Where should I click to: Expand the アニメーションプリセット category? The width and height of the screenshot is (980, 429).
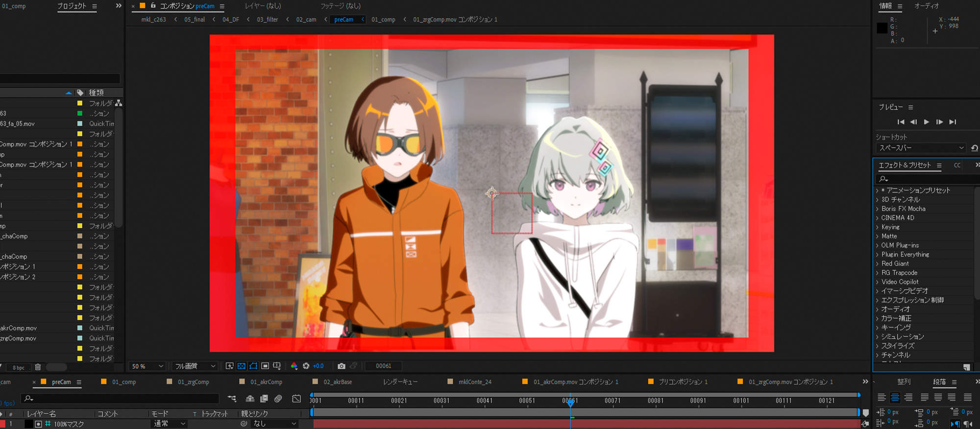coord(877,191)
